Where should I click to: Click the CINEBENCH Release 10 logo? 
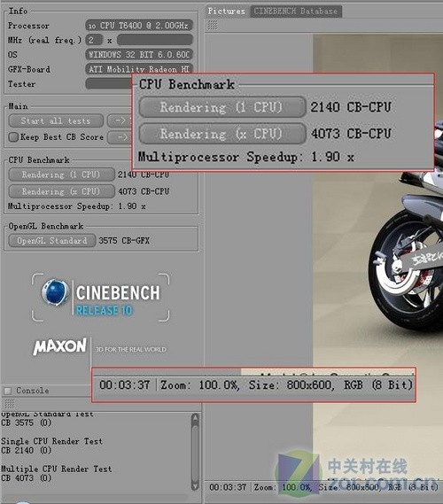coord(101,298)
